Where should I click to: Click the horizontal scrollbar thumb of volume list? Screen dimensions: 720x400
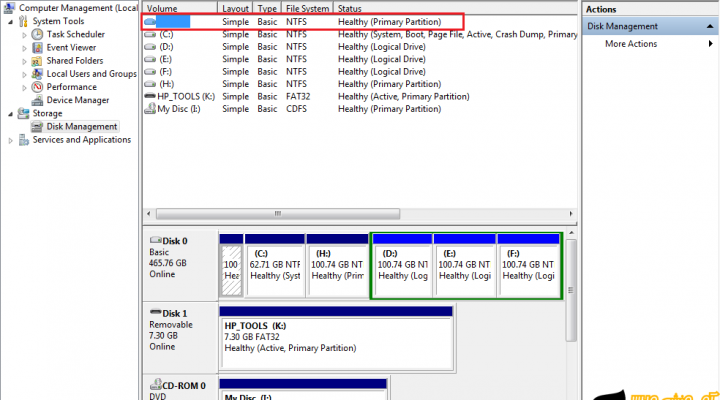tap(278, 214)
